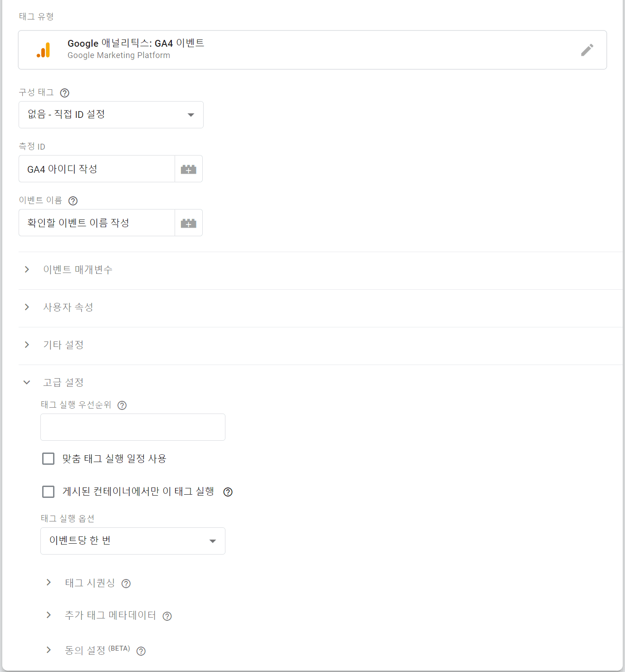Open the 구성 태그 dropdown
The image size is (625, 672).
[111, 115]
